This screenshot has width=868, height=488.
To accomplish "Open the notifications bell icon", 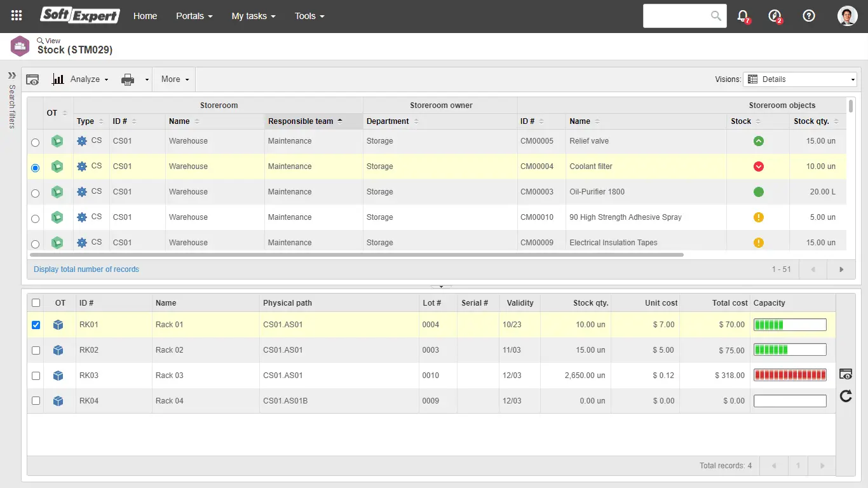I will [x=742, y=16].
